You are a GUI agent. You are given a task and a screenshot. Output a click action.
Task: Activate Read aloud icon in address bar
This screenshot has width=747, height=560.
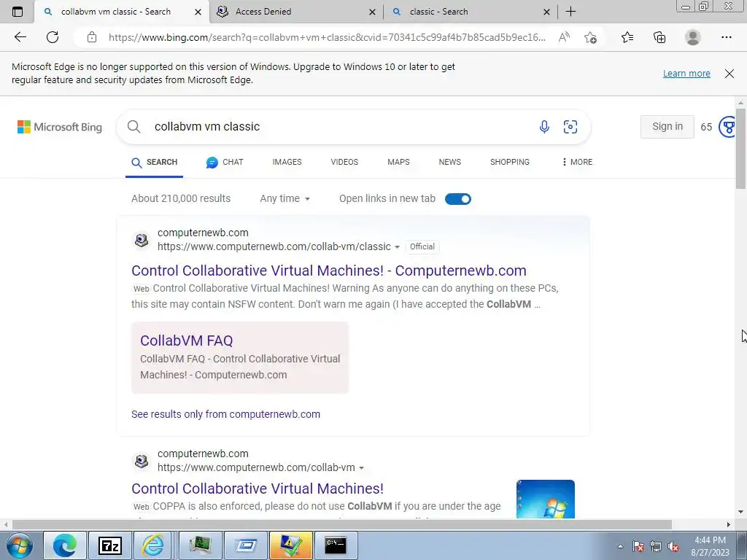(x=564, y=37)
